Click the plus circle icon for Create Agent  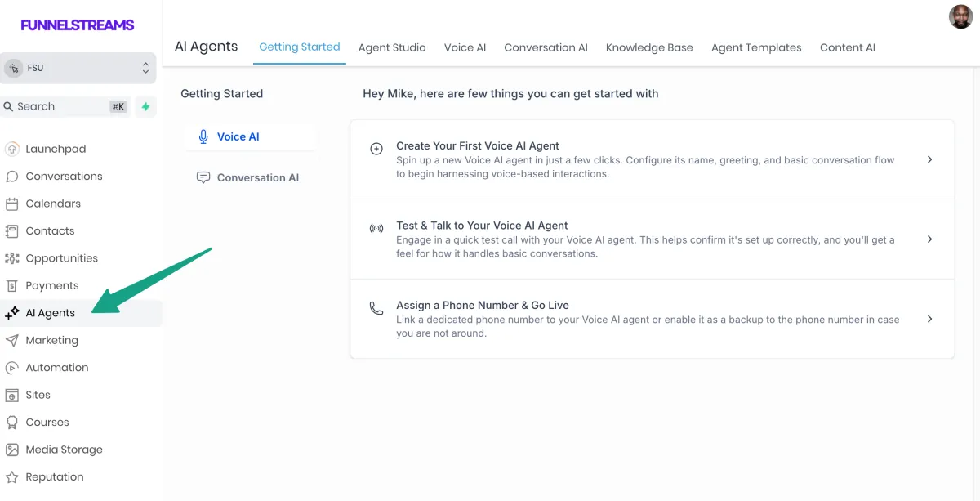(376, 149)
